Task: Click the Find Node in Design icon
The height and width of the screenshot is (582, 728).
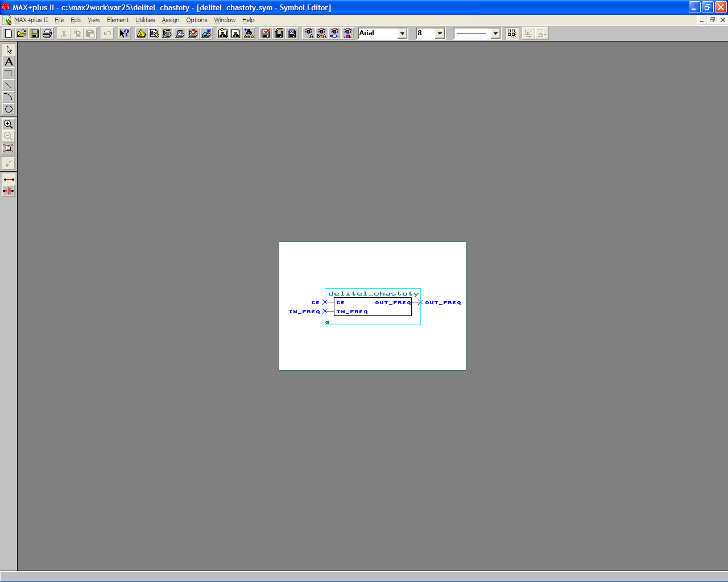Action: [335, 34]
